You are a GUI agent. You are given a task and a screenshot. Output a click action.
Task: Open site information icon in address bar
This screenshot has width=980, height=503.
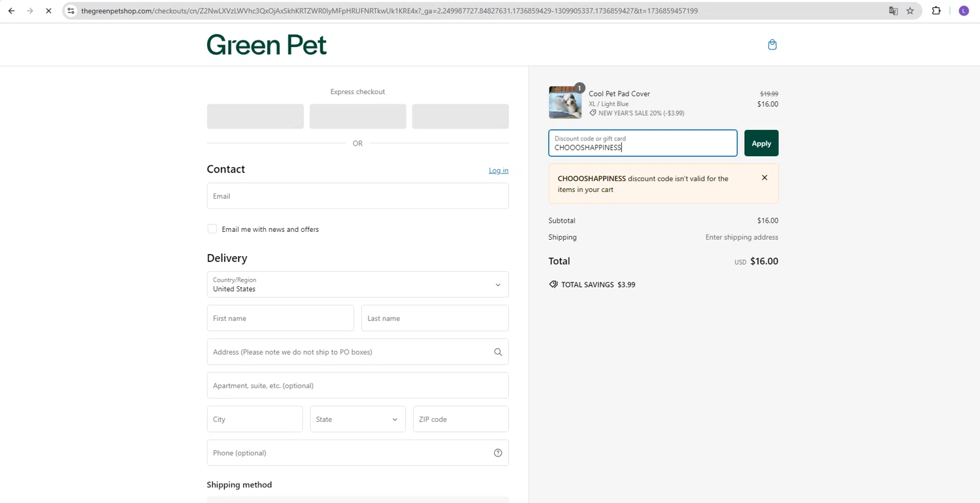tap(71, 10)
